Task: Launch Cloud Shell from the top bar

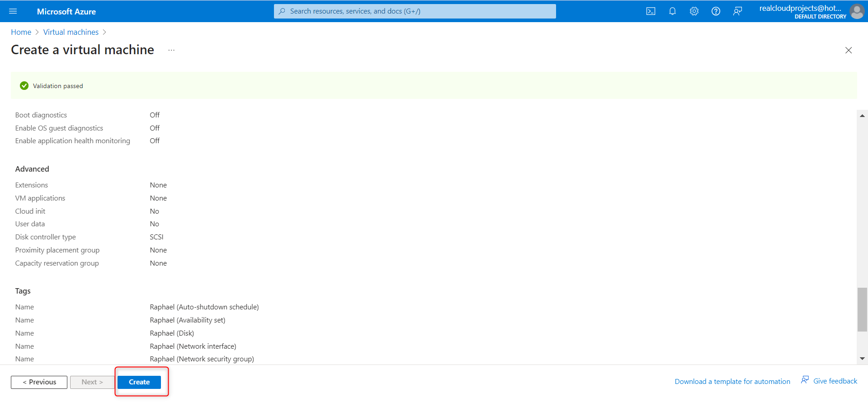Action: (651, 11)
